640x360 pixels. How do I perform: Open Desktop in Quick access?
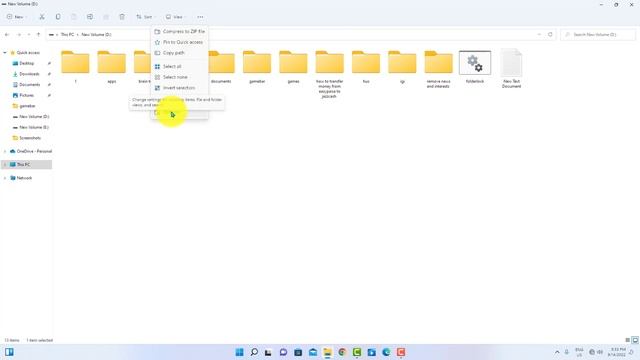(x=27, y=63)
